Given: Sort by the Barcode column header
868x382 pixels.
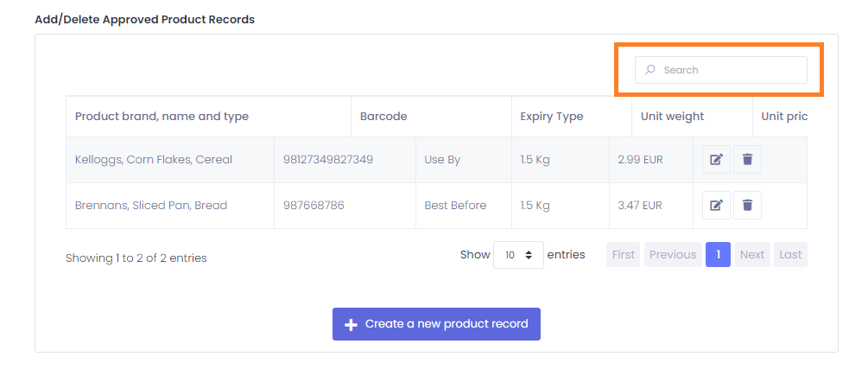Looking at the screenshot, I should (431, 117).
